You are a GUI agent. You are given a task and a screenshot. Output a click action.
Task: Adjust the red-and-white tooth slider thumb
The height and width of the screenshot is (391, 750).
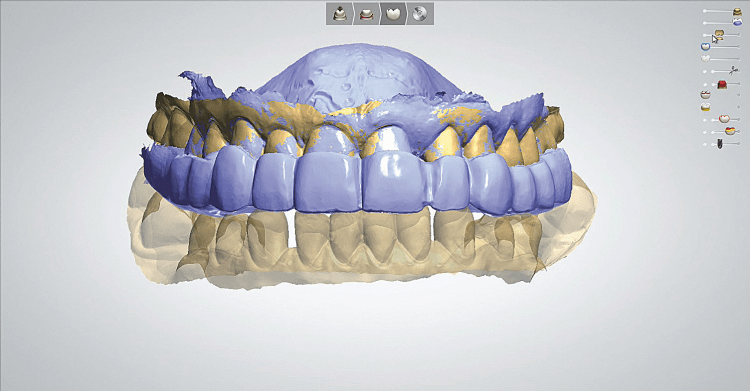click(724, 119)
